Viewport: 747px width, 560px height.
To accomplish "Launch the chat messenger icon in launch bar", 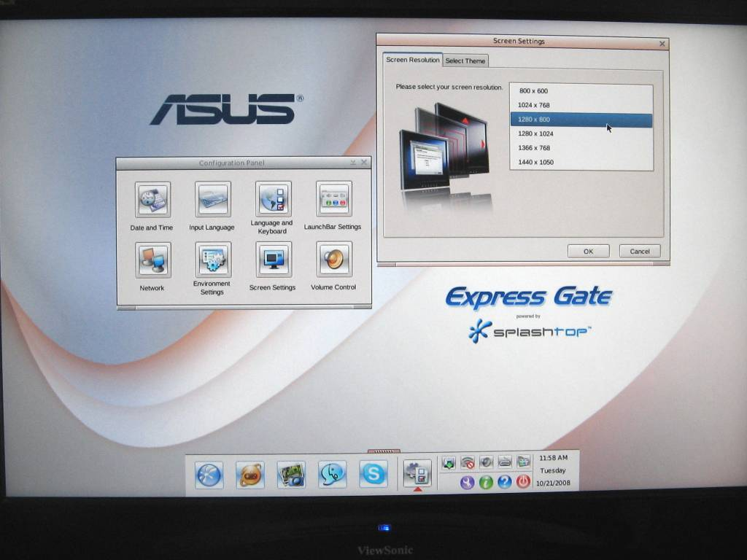I will point(332,474).
